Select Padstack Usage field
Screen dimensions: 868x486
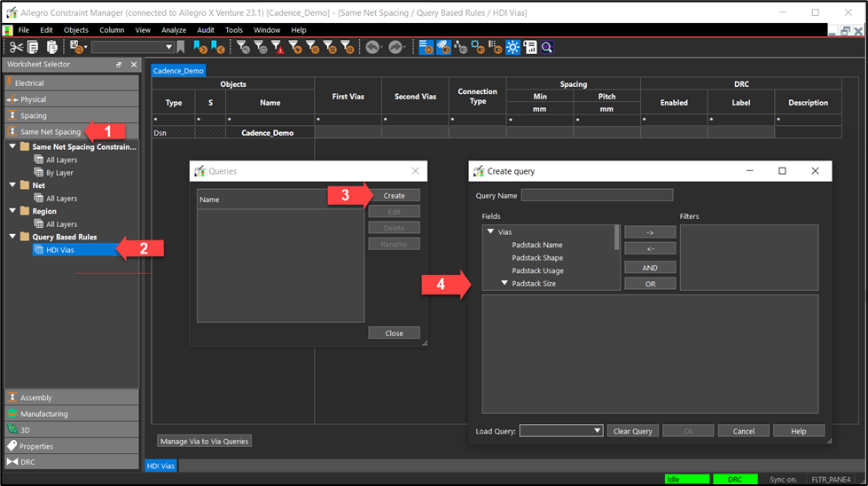click(537, 270)
